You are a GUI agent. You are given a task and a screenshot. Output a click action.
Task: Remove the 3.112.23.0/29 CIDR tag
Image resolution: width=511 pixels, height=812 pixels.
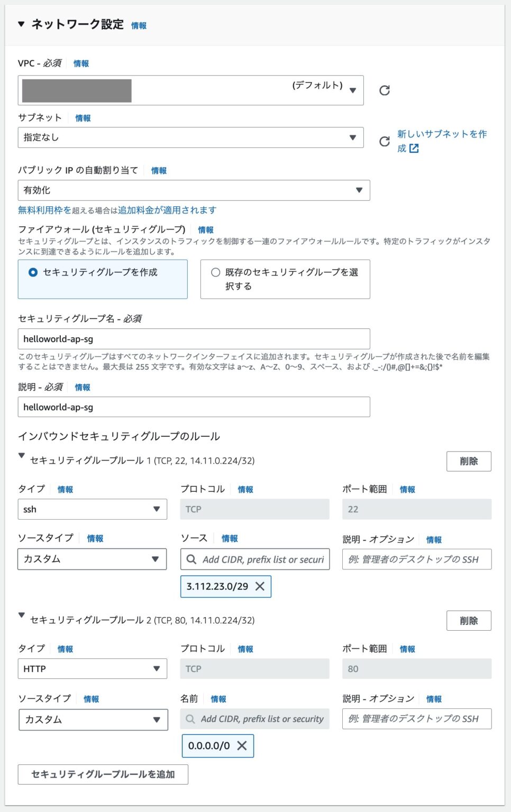(x=259, y=586)
